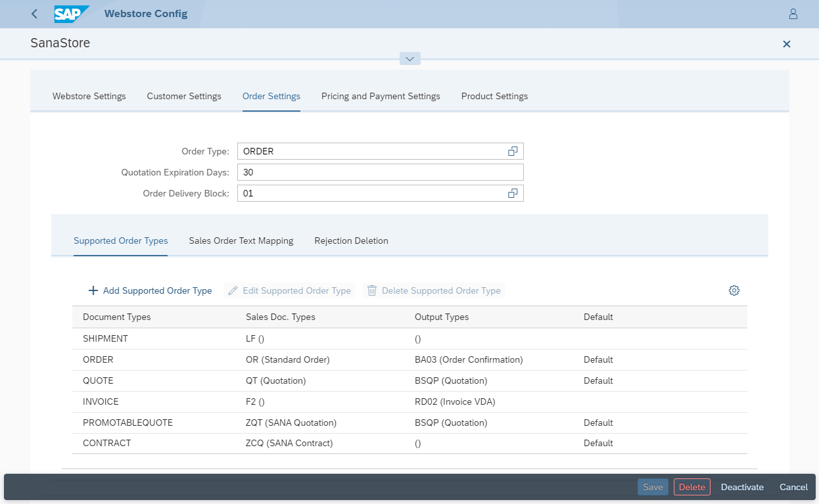819x504 pixels.
Task: Open the Product Settings tab
Action: click(494, 96)
